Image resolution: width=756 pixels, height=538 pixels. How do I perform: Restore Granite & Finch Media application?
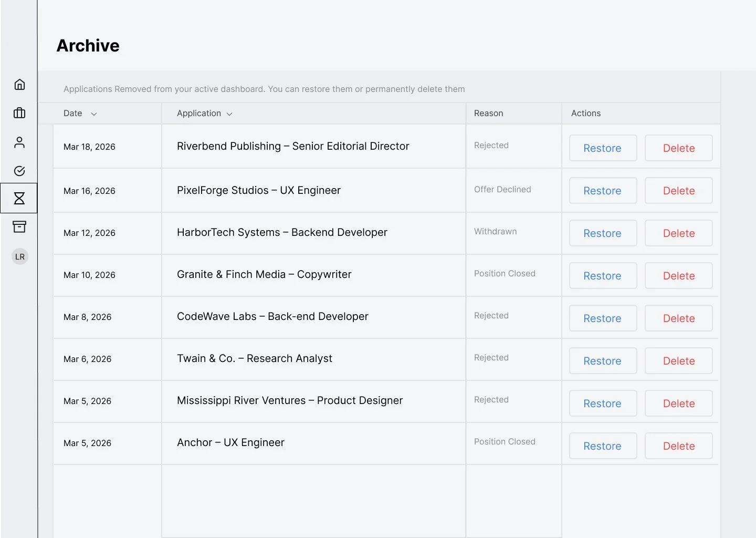coord(603,276)
